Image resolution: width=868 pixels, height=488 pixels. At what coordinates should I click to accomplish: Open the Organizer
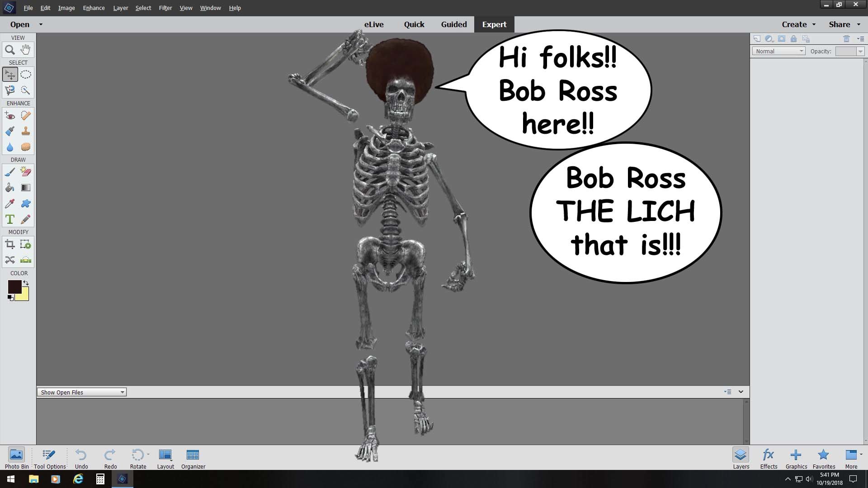(x=193, y=458)
